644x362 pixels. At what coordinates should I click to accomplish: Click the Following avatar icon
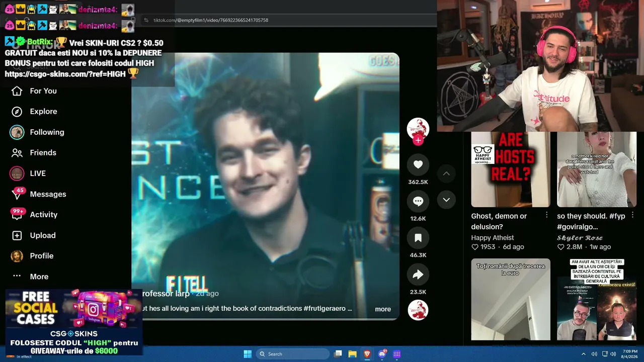point(17,132)
